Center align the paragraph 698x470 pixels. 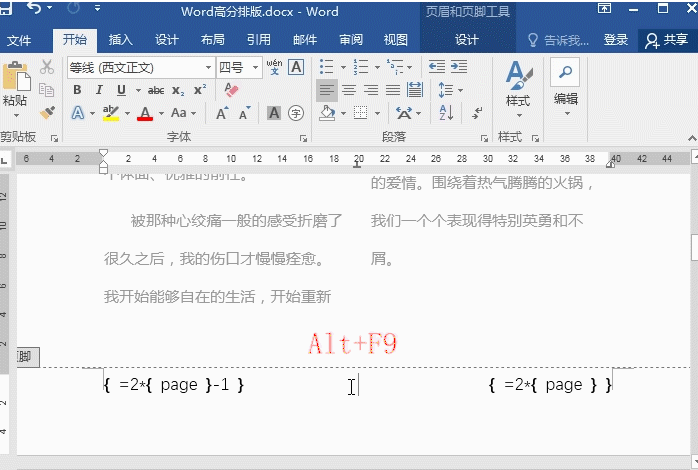pos(349,90)
